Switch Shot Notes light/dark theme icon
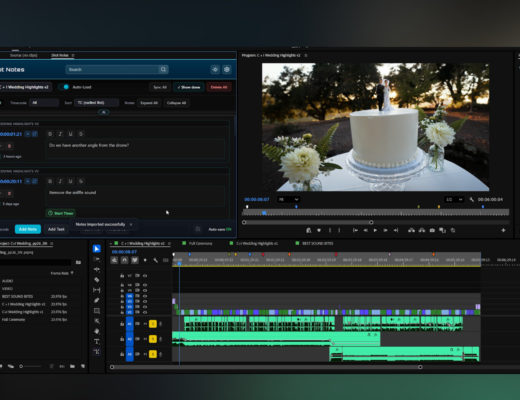The width and height of the screenshot is (520, 400). [x=215, y=69]
